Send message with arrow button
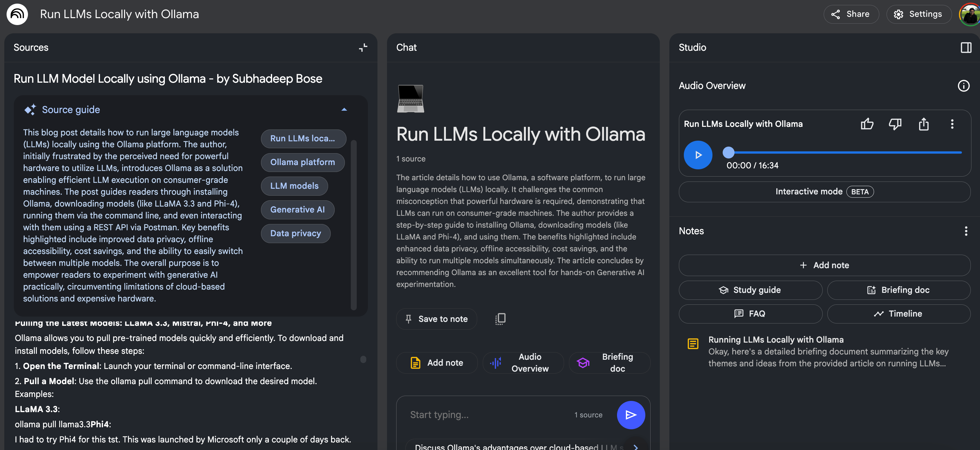 (631, 415)
